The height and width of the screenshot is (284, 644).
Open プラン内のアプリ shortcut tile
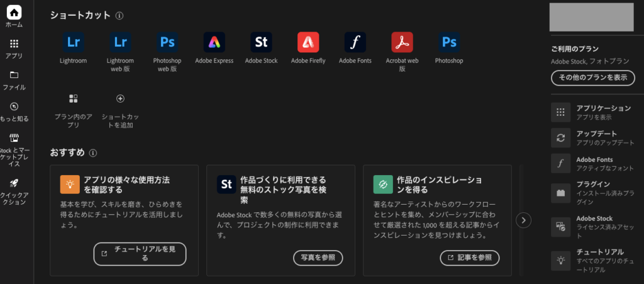[x=74, y=110]
